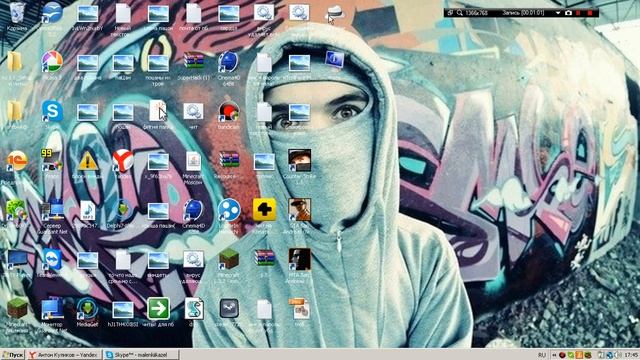The height and width of the screenshot is (360, 640).
Task: Click the magnifier icon in recording bar
Action: [x=460, y=13]
